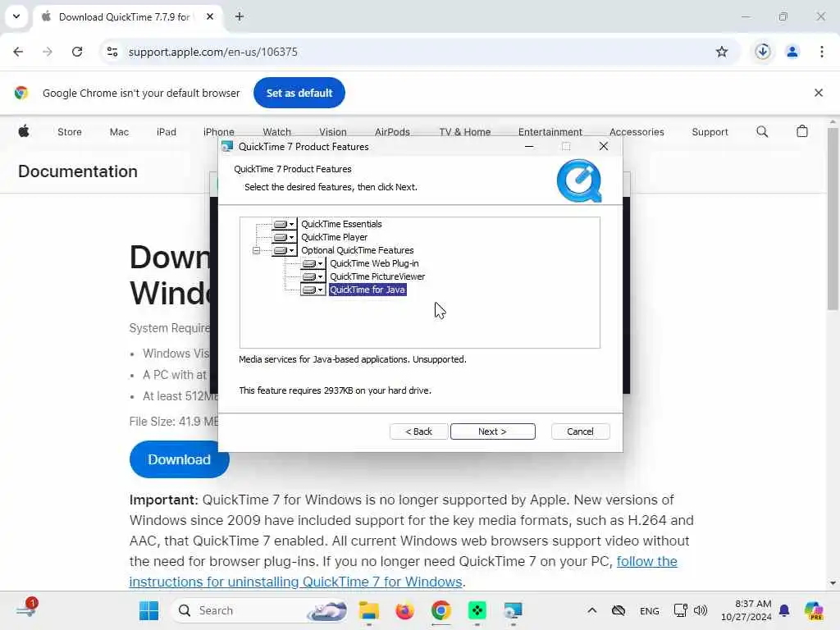Dismiss the default browser notification bar

(818, 93)
